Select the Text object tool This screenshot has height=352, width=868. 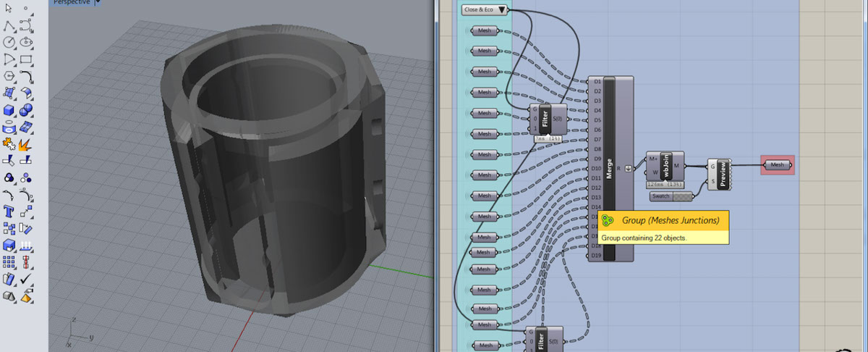[x=9, y=211]
